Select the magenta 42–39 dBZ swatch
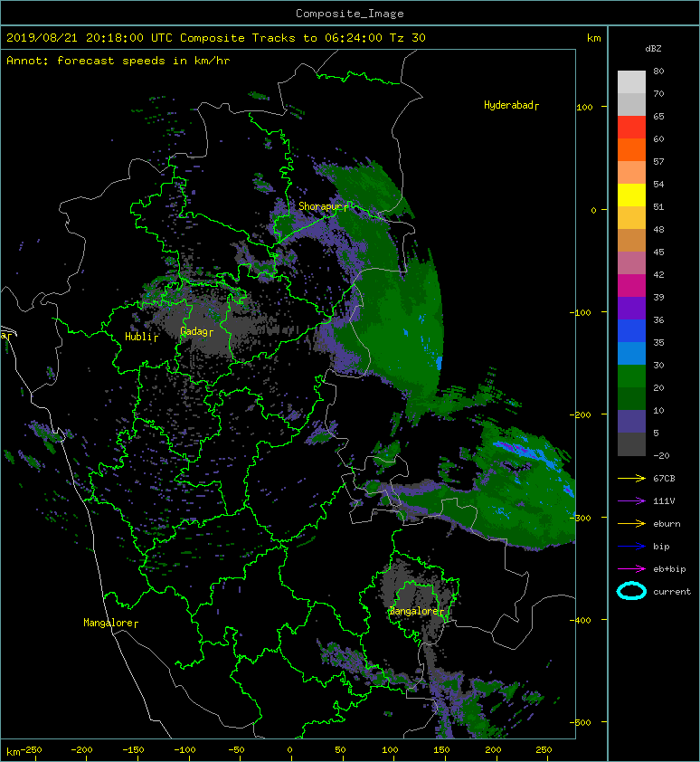The height and width of the screenshot is (762, 700). pyautogui.click(x=631, y=285)
